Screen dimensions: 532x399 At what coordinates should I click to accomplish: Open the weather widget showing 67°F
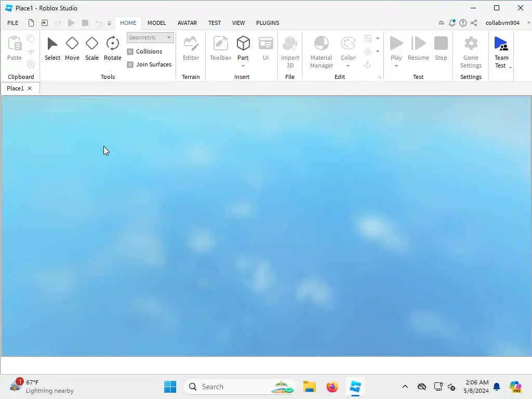(42, 387)
